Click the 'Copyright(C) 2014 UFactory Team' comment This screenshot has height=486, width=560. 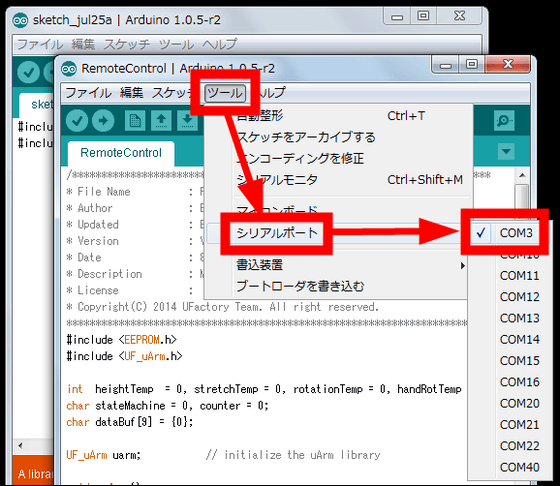coord(222,307)
